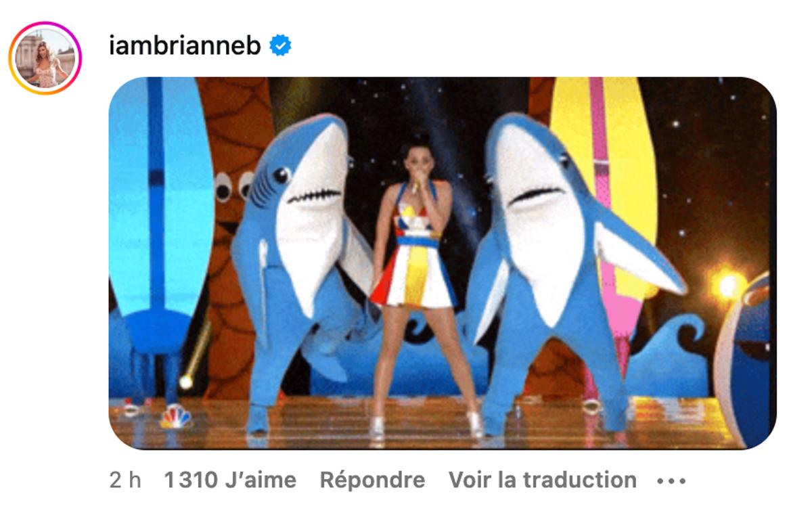Click the bright orange stage light

click(728, 284)
